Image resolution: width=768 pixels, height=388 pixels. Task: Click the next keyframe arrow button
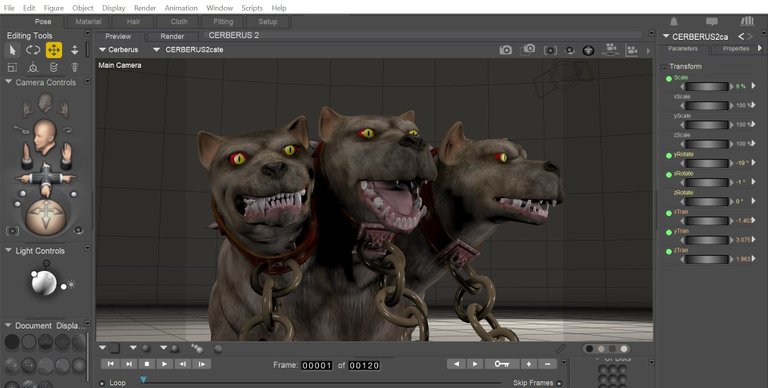pos(475,364)
